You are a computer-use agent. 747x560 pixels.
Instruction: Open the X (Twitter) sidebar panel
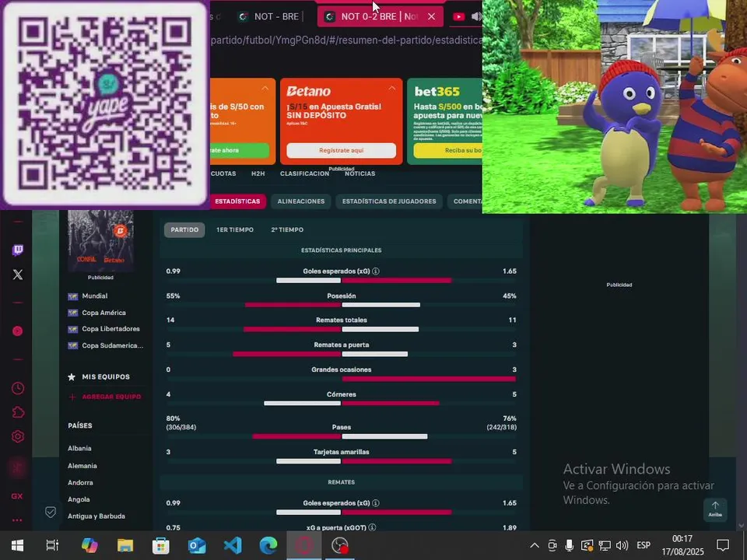pos(18,275)
